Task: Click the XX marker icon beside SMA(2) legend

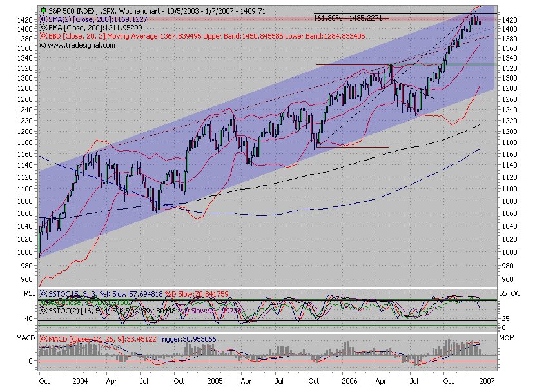Action: [43, 19]
